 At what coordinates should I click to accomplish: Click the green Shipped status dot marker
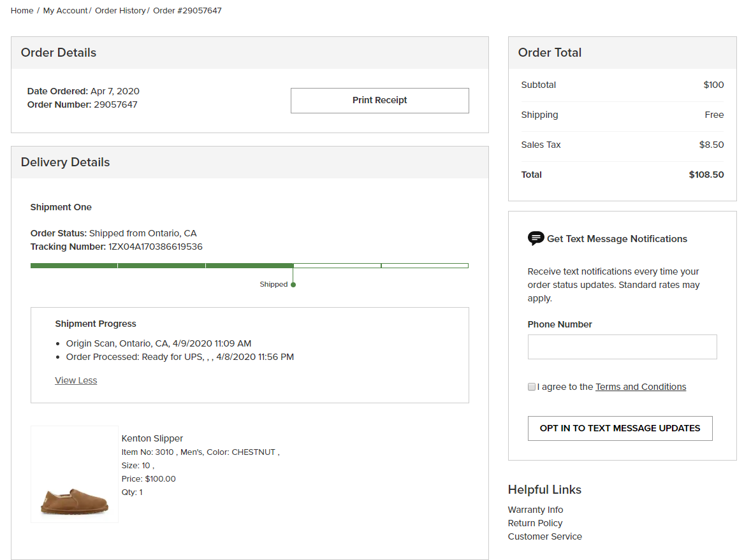click(x=293, y=285)
